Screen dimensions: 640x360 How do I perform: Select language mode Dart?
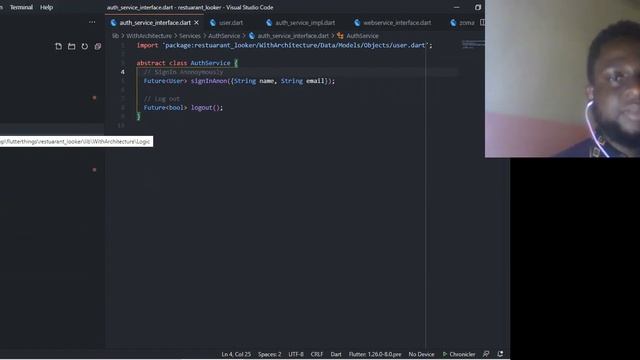tap(336, 354)
